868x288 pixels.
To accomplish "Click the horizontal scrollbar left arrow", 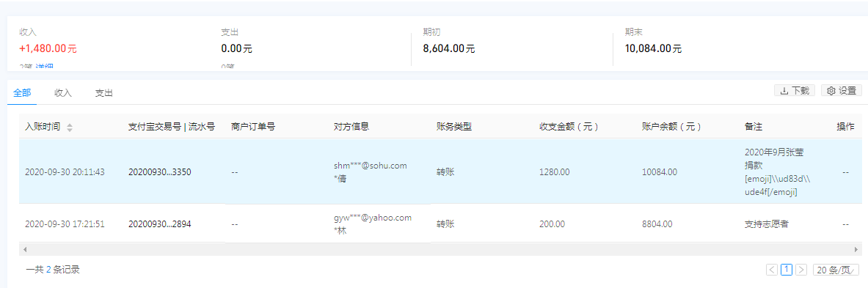I will point(24,250).
